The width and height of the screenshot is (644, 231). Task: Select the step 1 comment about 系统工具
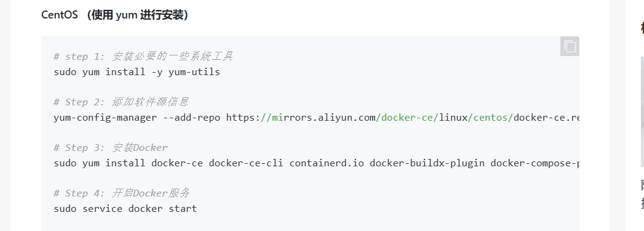143,56
